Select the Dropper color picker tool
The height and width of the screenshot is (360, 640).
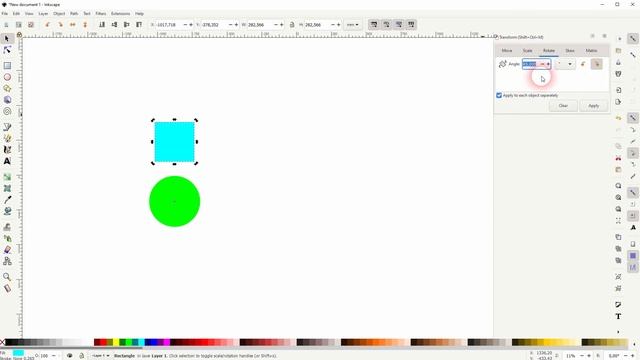pyautogui.click(x=7, y=200)
